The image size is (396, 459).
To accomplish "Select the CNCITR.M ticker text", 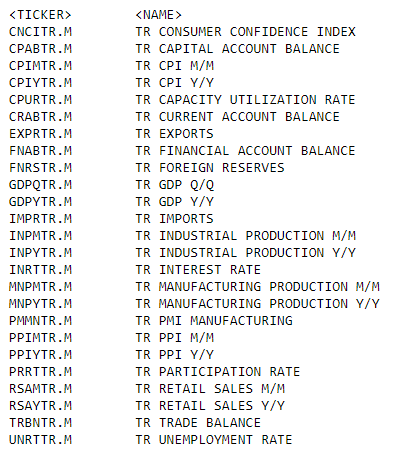I will 40,32.
